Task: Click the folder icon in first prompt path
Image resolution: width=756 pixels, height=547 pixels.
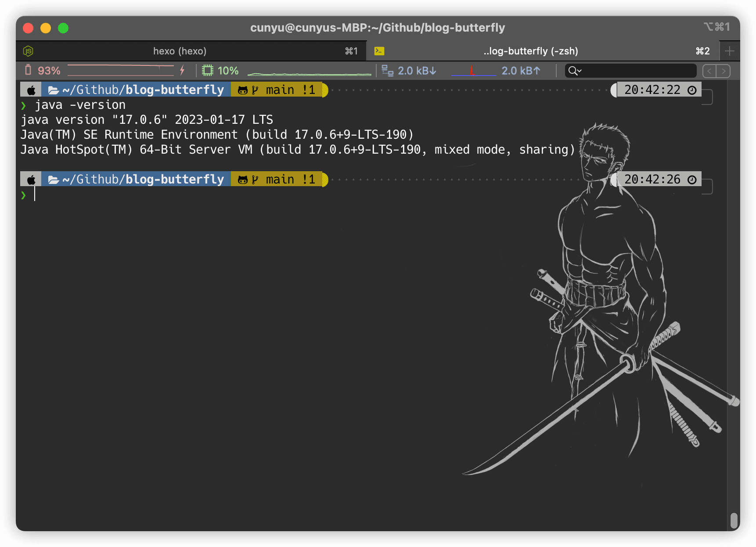Action: point(54,90)
